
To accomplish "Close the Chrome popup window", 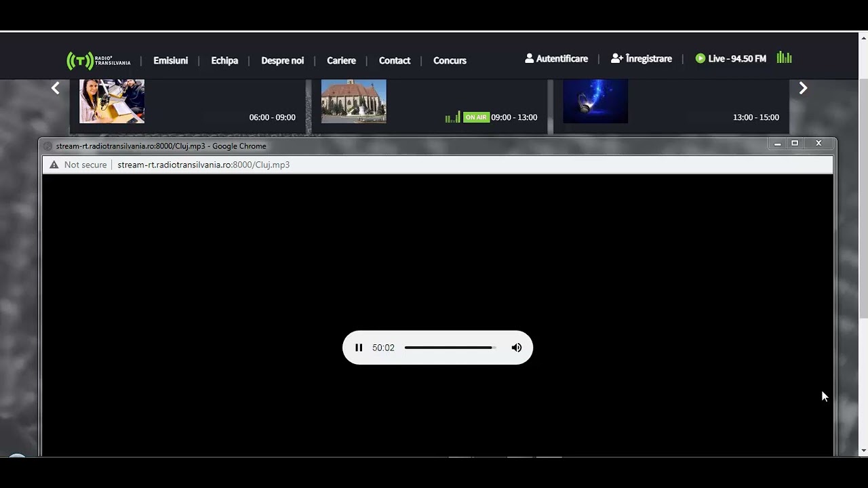I will (x=818, y=144).
